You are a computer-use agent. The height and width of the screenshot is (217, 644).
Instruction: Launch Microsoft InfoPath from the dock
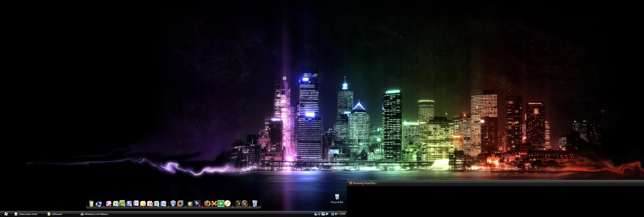click(x=129, y=204)
